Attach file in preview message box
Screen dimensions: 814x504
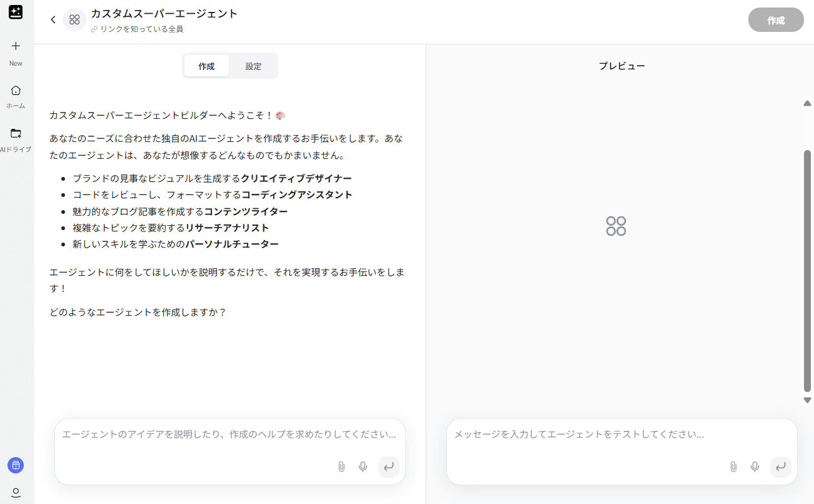(x=733, y=466)
